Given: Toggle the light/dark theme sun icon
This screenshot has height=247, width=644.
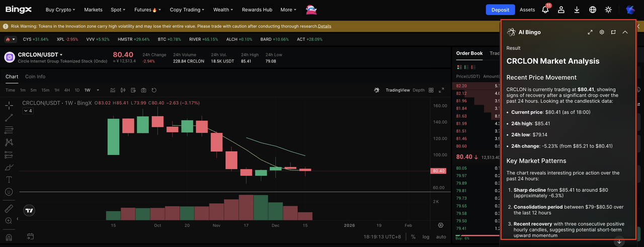Looking at the screenshot, I should pyautogui.click(x=608, y=10).
